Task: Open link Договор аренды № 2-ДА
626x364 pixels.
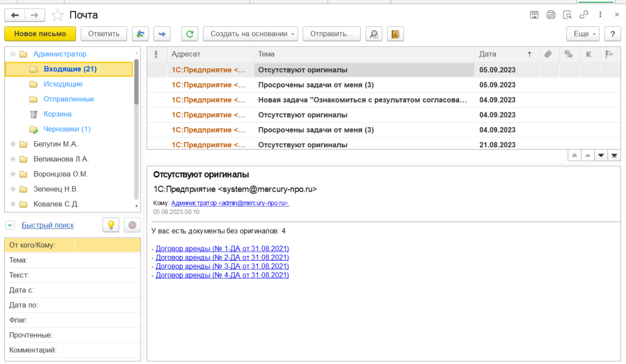Action: coord(222,257)
